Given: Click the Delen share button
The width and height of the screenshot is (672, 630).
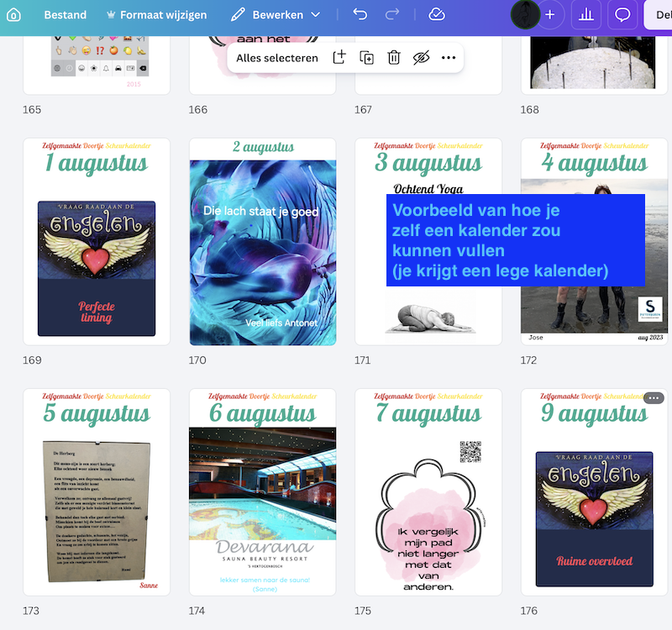Looking at the screenshot, I should tap(659, 14).
